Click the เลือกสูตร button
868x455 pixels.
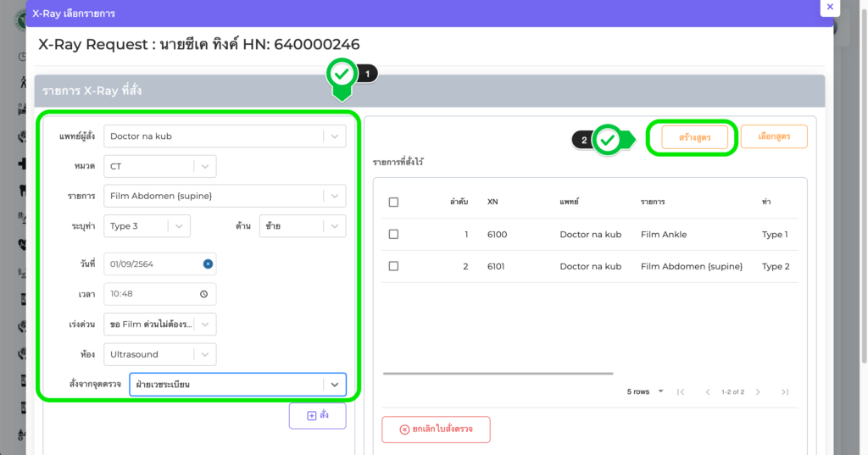(x=773, y=136)
